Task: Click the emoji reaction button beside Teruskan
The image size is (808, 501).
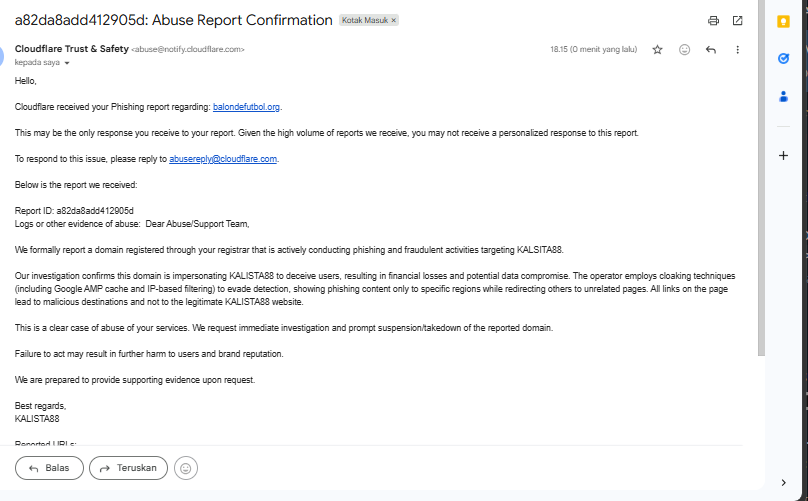Action: tap(186, 468)
